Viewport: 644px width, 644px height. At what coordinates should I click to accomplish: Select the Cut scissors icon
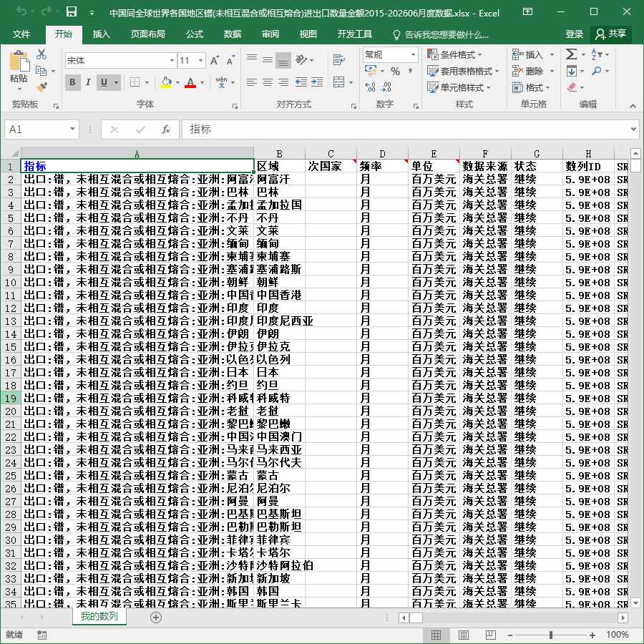(x=42, y=54)
